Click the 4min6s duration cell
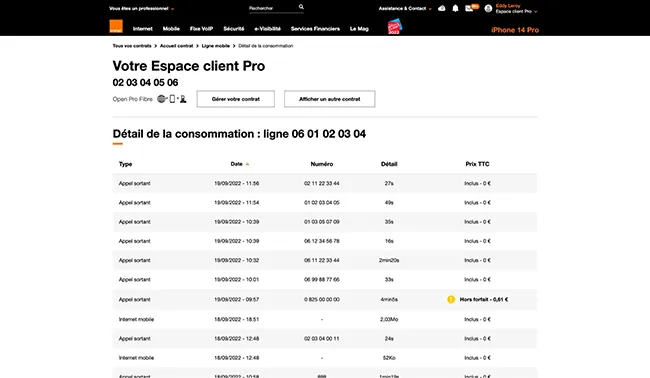Screen dimensions: 650x378 [389, 299]
